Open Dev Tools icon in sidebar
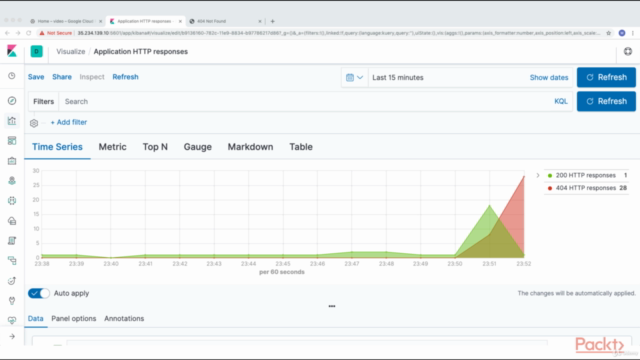Image resolution: width=640 pixels, height=360 pixels. (x=12, y=301)
